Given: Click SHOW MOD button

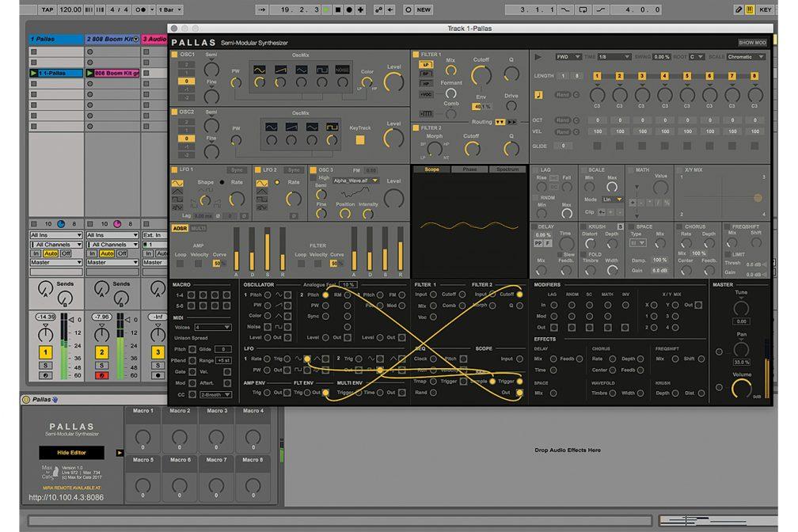Looking at the screenshot, I should point(752,43).
